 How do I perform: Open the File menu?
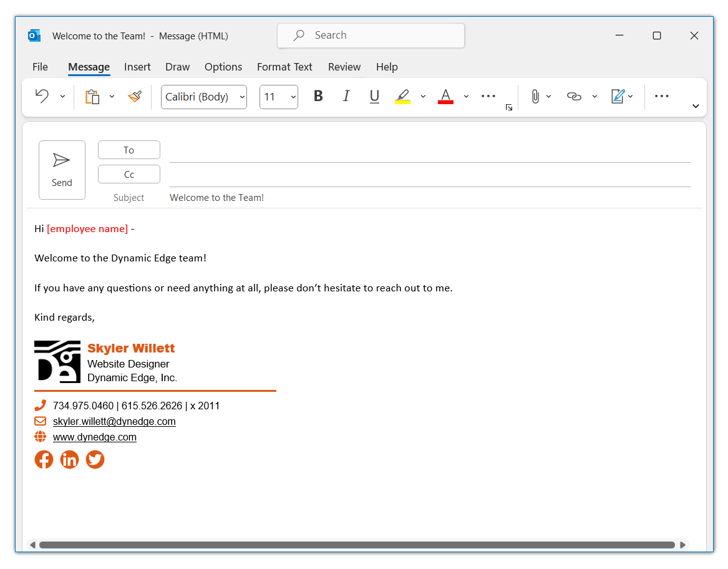40,67
